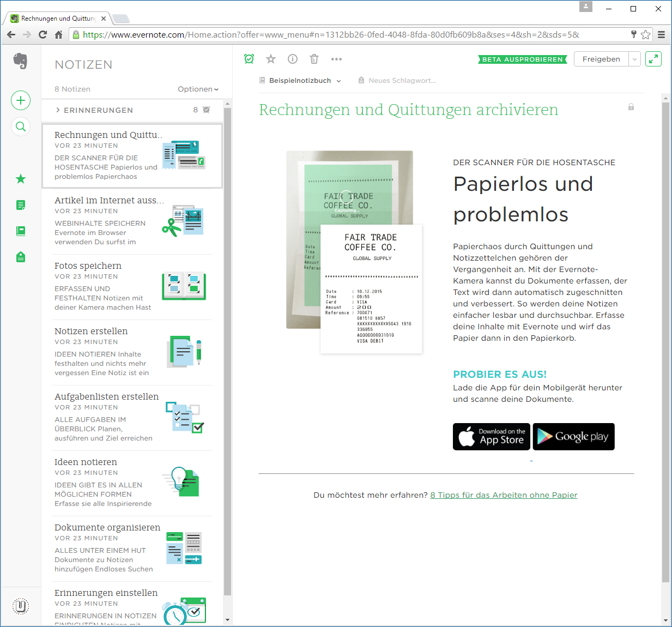Click the note list vertical scrollbar
The width and height of the screenshot is (672, 627).
click(228, 352)
